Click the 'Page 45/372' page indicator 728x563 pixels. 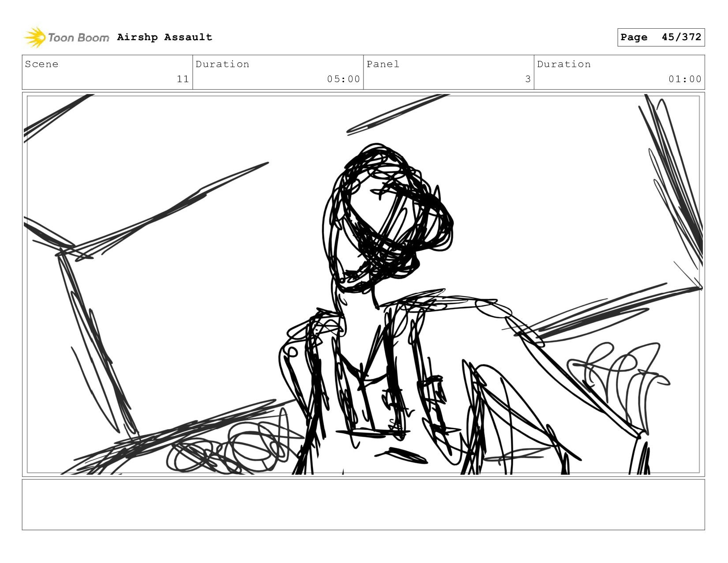point(661,37)
